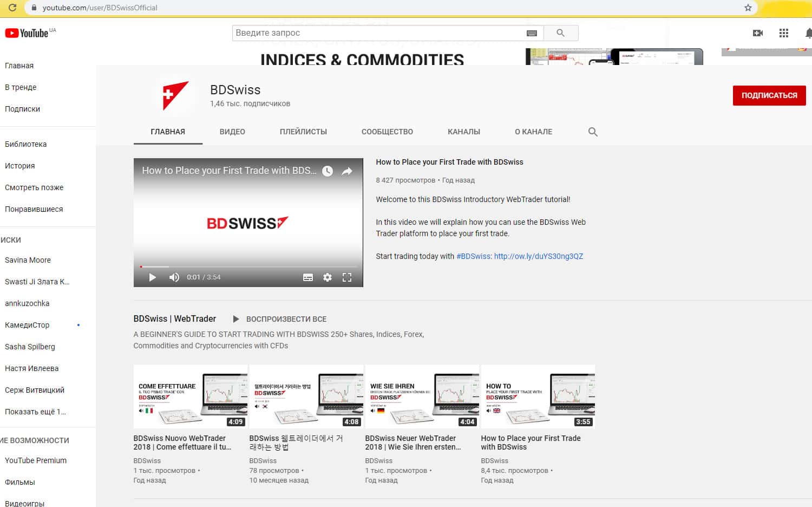Click the magnifier search button

[x=560, y=33]
